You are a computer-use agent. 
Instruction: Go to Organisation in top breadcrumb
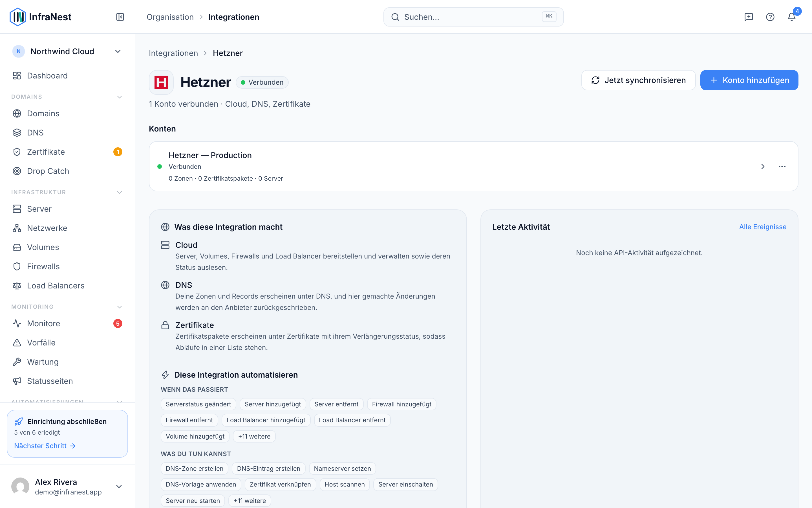[170, 17]
